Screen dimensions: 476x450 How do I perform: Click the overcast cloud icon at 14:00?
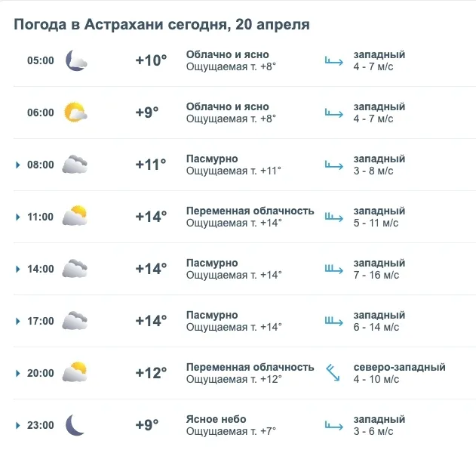coord(75,269)
